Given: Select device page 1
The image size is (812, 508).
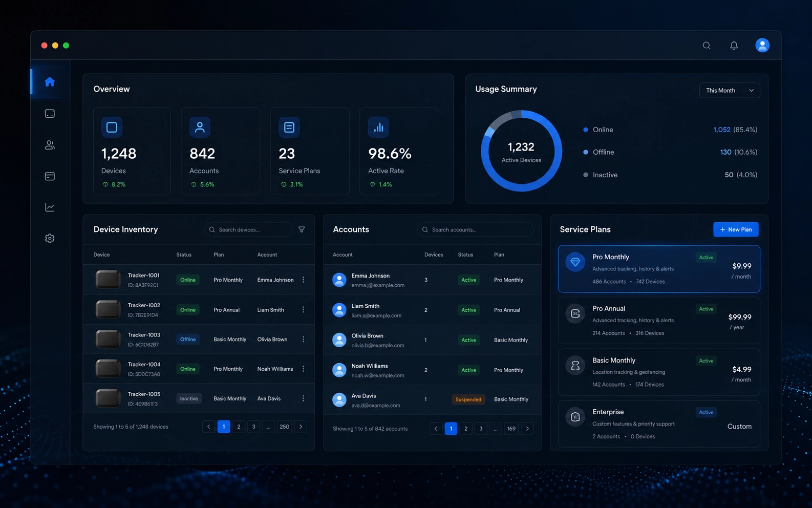Looking at the screenshot, I should (224, 427).
